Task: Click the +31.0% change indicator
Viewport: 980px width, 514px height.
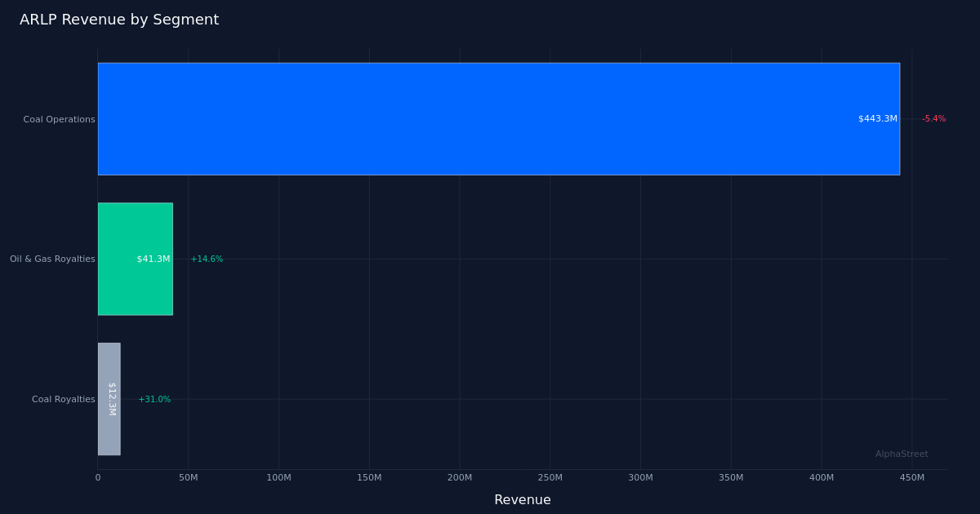Action: 154,399
